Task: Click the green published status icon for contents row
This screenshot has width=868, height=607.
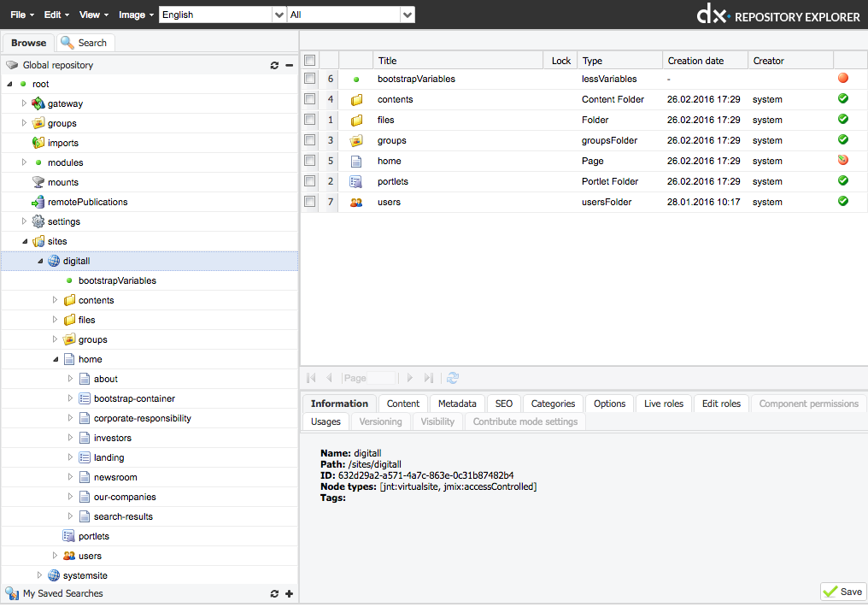Action: click(x=843, y=98)
